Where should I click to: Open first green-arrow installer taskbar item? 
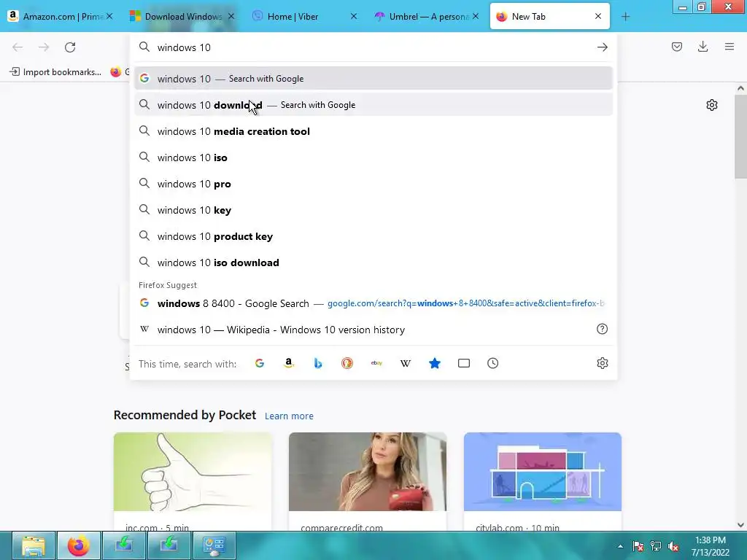pos(123,545)
